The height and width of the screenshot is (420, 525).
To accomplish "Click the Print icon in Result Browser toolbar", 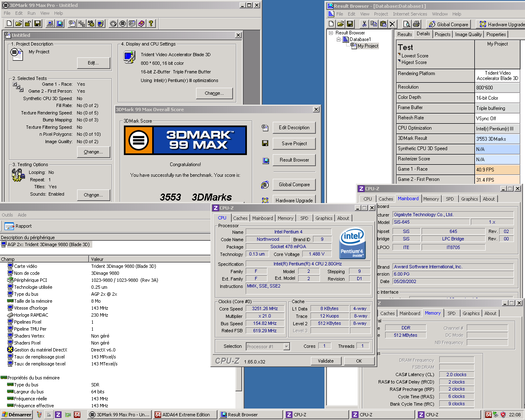I will 416,24.
